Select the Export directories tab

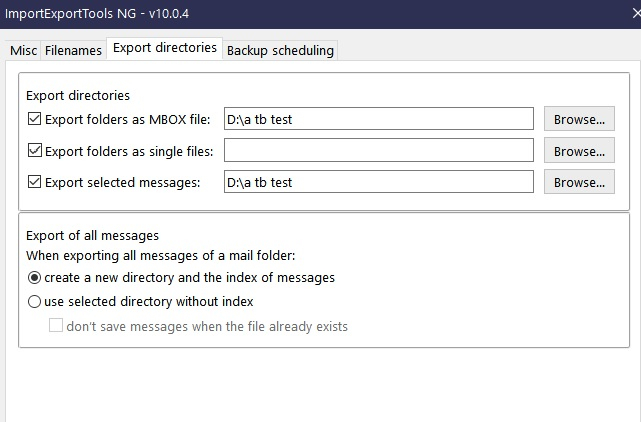(x=164, y=48)
